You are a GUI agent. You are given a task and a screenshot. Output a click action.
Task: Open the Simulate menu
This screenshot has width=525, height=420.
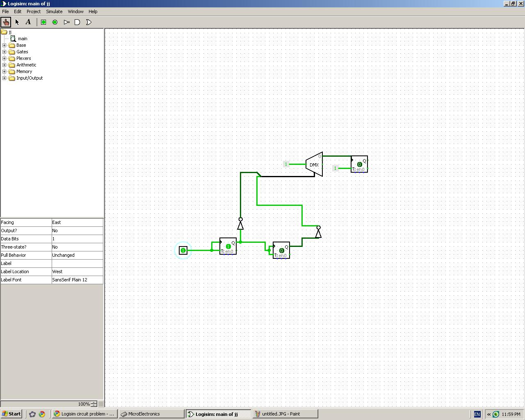click(x=54, y=11)
